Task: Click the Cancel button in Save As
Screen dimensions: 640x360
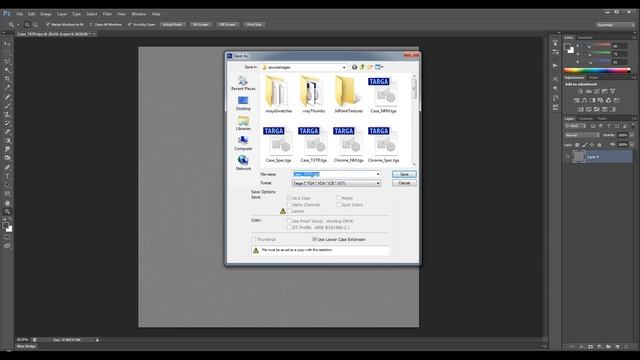Action: (404, 183)
